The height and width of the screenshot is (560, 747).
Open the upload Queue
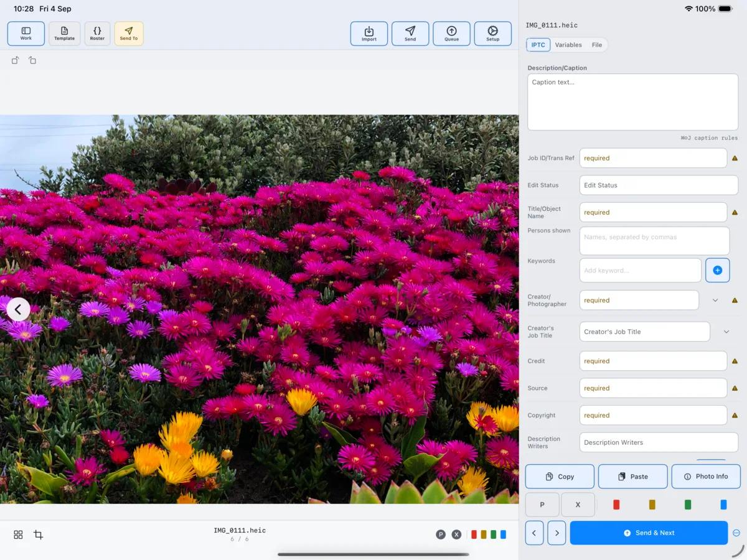pos(451,34)
